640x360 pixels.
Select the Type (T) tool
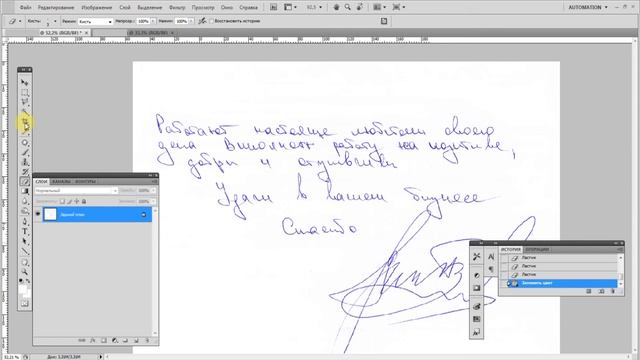(x=24, y=231)
